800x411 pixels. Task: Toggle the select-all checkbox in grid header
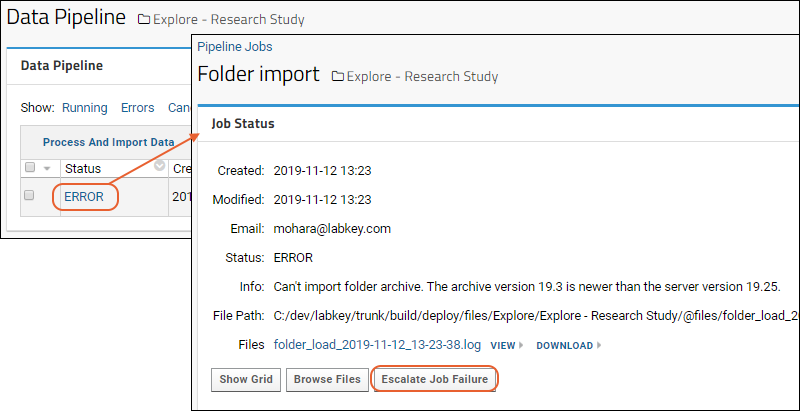coord(30,167)
